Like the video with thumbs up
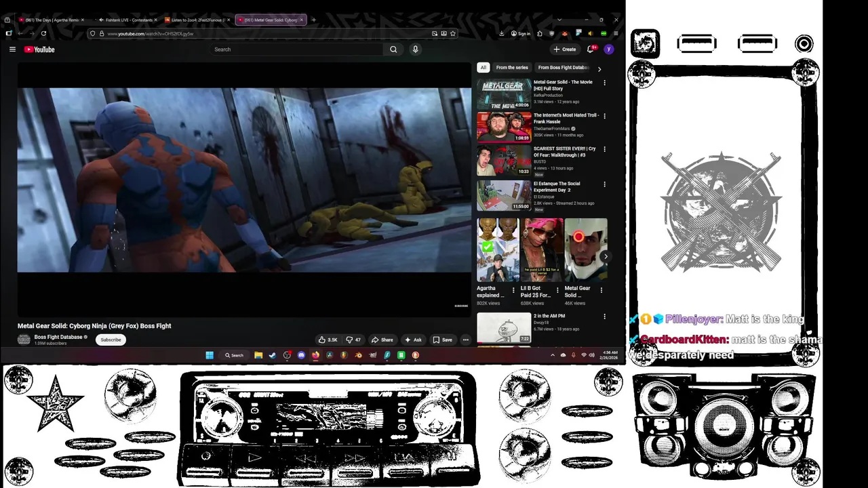This screenshot has height=488, width=868. pyautogui.click(x=328, y=340)
